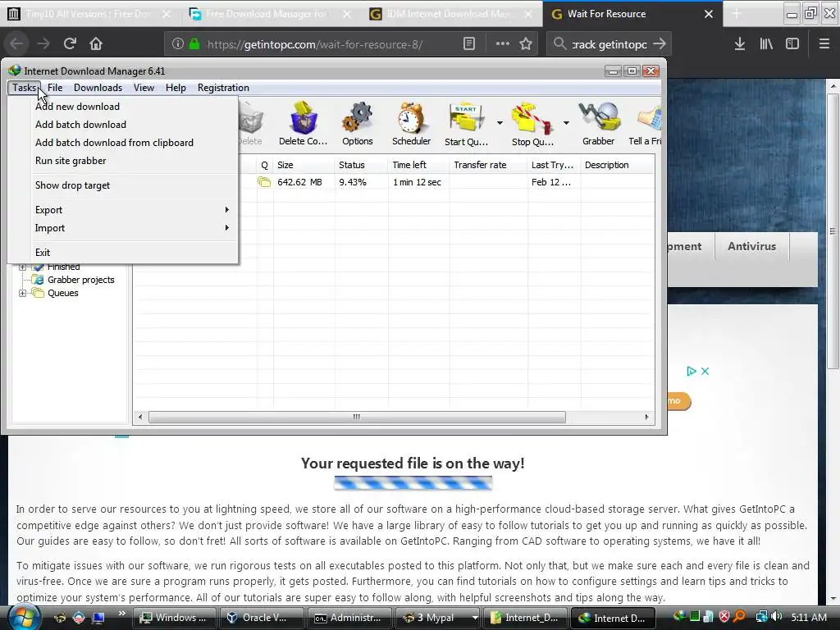Toggle Firefox reader view icon

tap(468, 44)
